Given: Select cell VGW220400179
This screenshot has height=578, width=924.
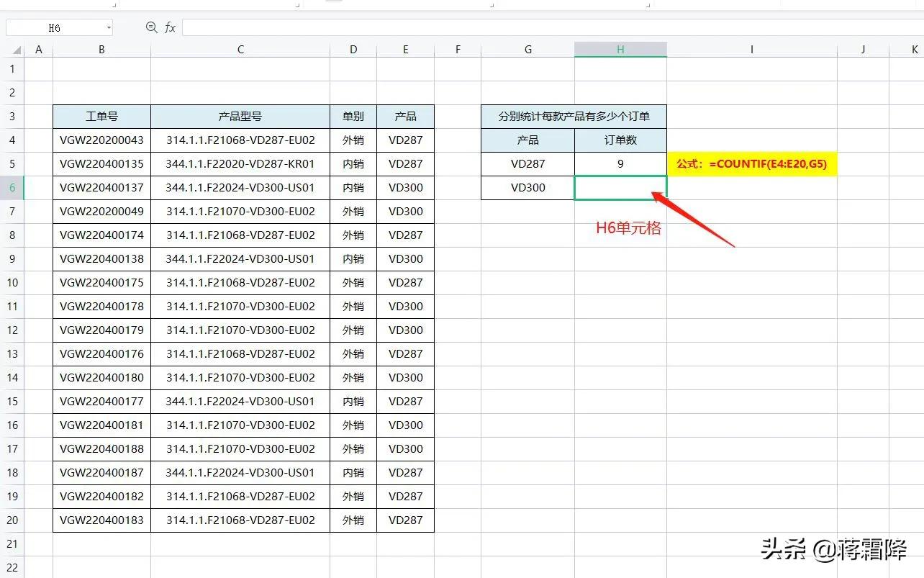Looking at the screenshot, I should [102, 330].
